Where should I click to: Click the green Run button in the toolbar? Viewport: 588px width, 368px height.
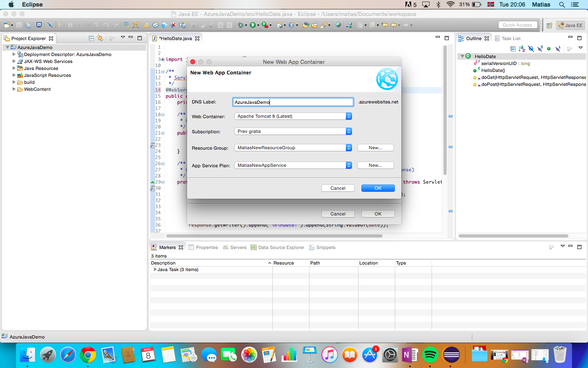(x=253, y=25)
